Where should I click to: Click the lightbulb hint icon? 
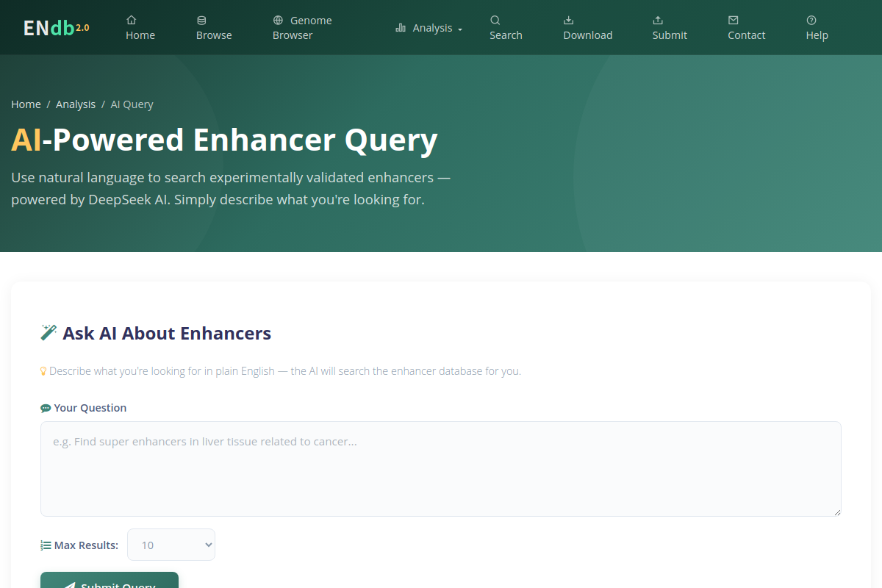click(43, 371)
